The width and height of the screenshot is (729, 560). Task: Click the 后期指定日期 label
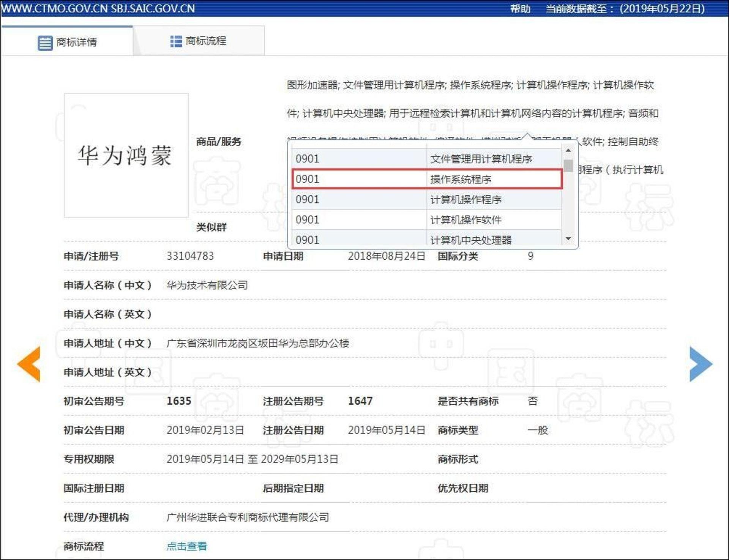pos(293,488)
